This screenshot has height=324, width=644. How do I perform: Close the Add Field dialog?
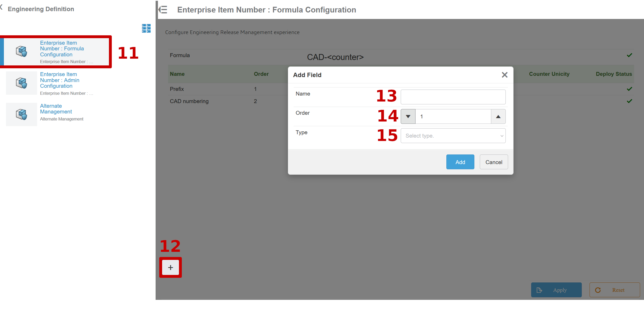pos(504,75)
